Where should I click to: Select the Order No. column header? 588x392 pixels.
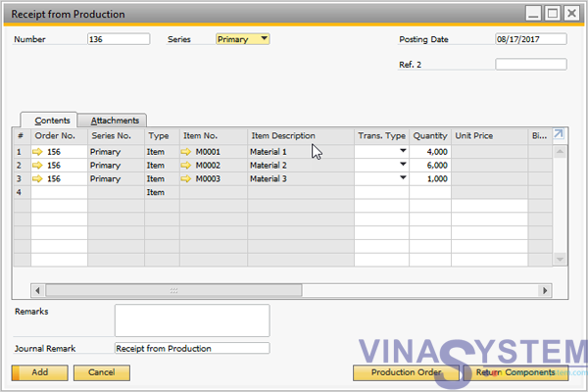click(59, 136)
